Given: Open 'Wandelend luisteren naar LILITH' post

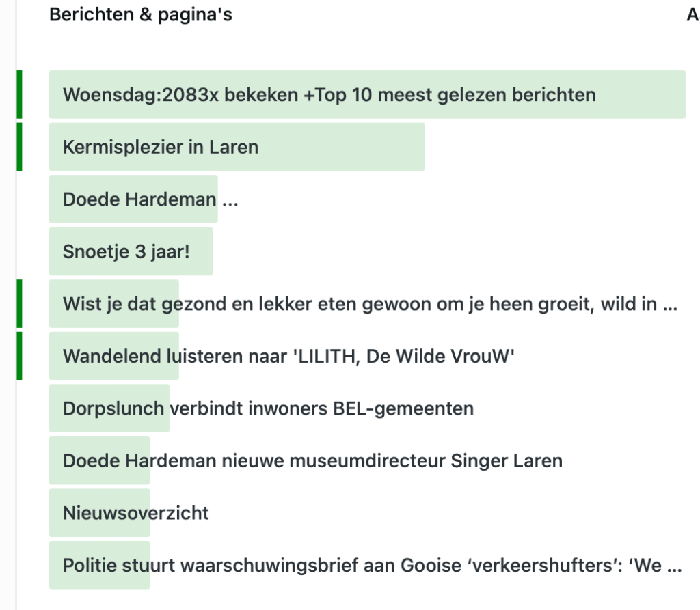Looking at the screenshot, I should pyautogui.click(x=288, y=357).
